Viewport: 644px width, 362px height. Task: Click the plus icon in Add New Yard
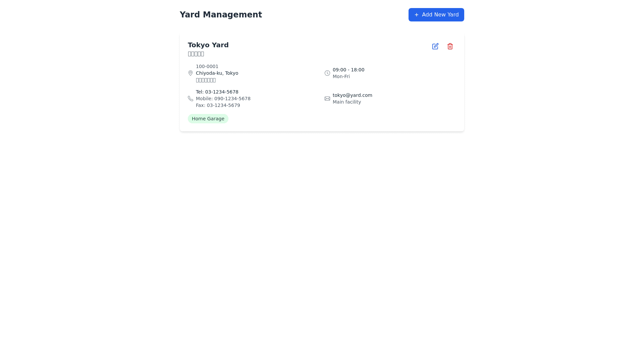(416, 15)
